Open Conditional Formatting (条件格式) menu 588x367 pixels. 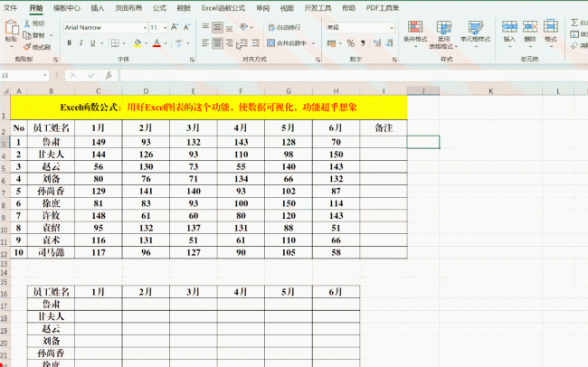(415, 34)
